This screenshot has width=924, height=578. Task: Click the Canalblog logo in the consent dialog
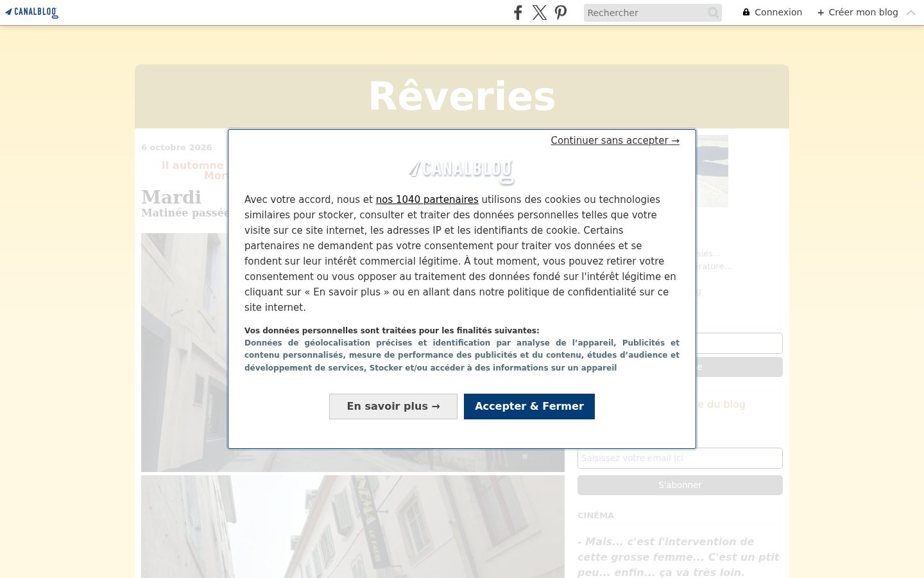[462, 171]
